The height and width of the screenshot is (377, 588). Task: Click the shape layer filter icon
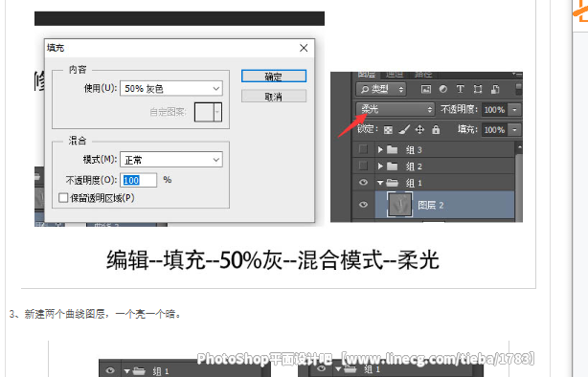pyautogui.click(x=477, y=89)
